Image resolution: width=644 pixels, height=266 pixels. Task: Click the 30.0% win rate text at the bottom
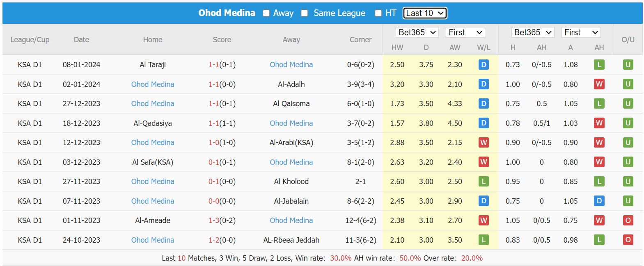tap(340, 258)
